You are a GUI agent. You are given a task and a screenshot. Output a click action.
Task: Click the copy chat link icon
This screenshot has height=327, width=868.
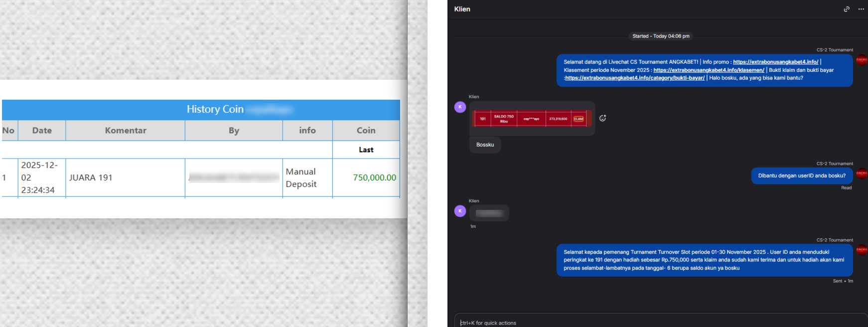click(846, 9)
